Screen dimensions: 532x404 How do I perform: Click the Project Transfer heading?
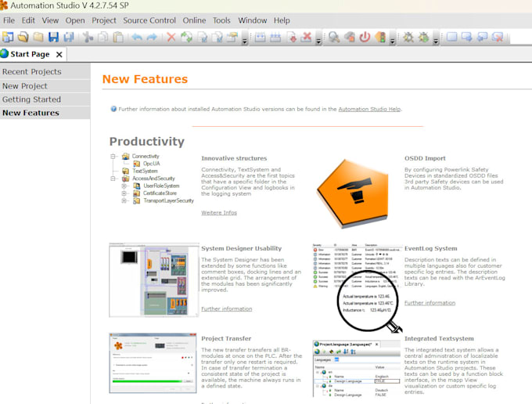pyautogui.click(x=226, y=338)
